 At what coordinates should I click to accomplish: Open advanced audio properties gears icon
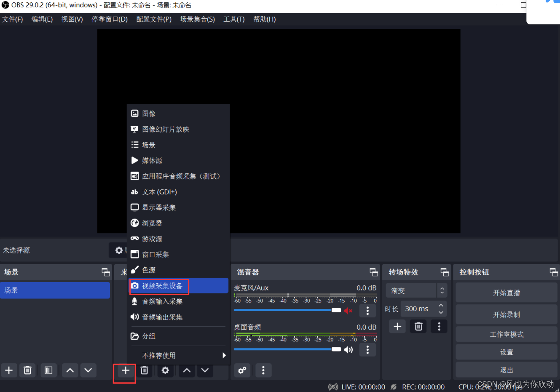242,370
